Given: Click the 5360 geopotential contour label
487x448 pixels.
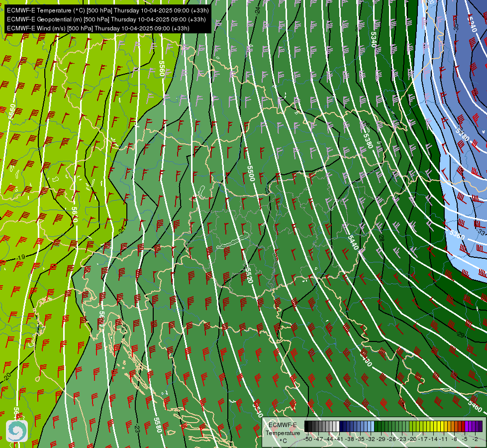Looking at the screenshot, I should 457,235.
